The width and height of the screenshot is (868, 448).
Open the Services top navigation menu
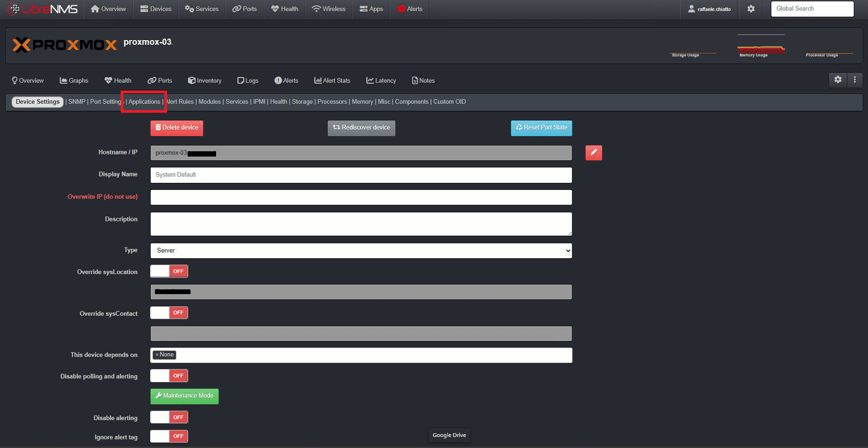[x=202, y=9]
